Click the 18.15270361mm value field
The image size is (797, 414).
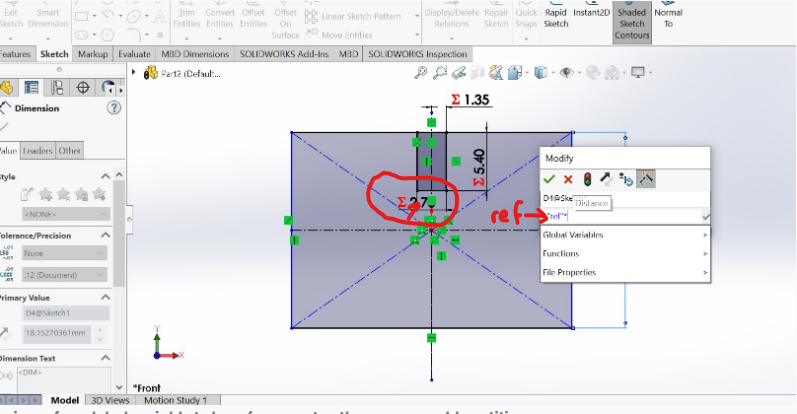click(56, 333)
